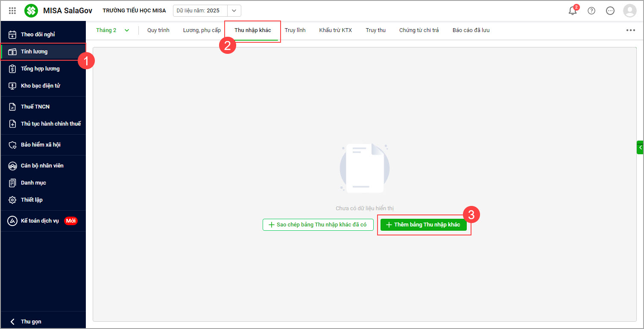The height and width of the screenshot is (329, 644).
Task: Switch to the Khấu trừ KTX tab
Action: pos(336,30)
